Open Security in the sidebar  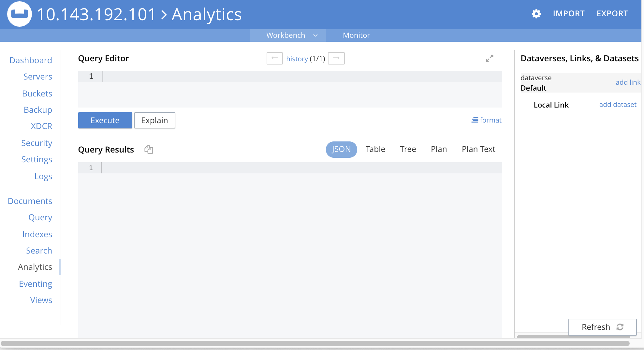pyautogui.click(x=37, y=143)
